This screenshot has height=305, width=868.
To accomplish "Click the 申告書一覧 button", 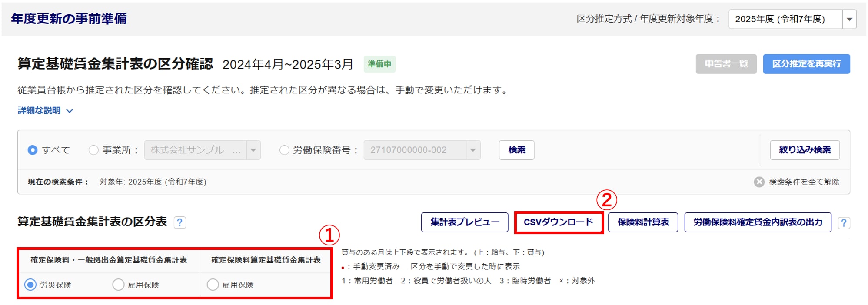I will [x=726, y=64].
